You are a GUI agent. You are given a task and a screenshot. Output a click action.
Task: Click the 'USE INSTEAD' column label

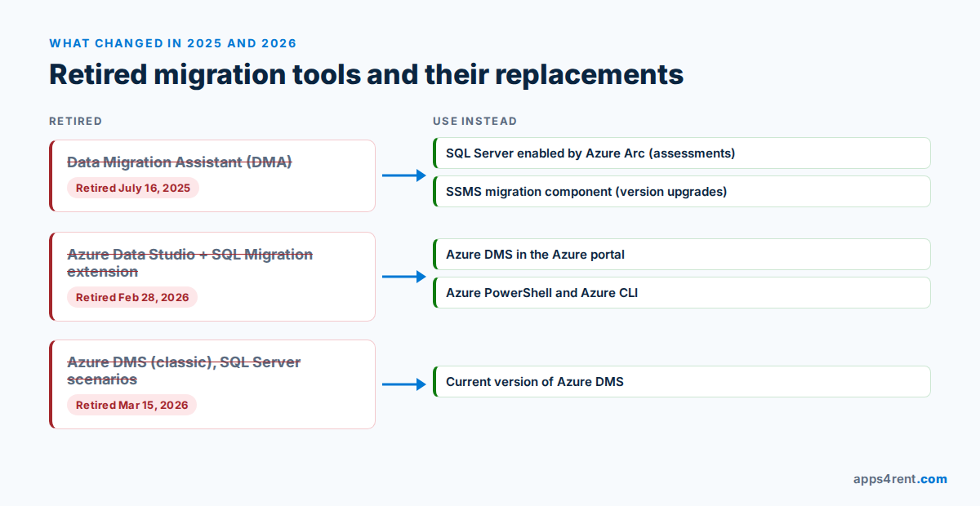[475, 121]
